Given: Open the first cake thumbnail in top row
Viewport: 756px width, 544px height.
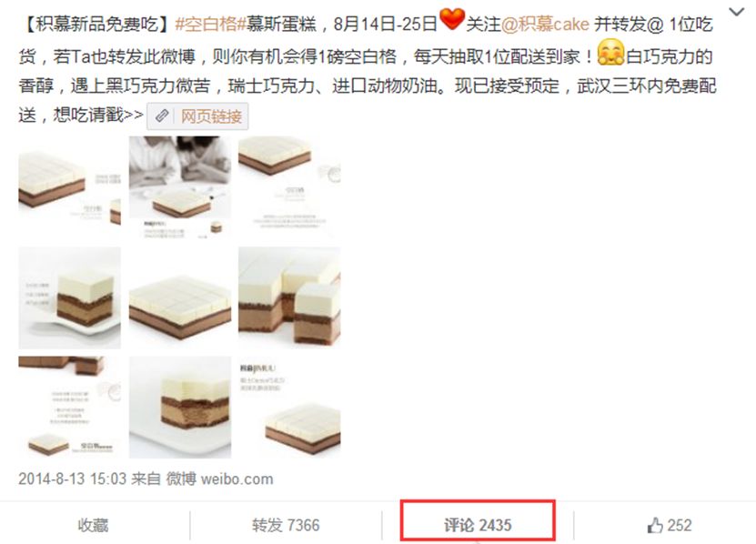Looking at the screenshot, I should click(x=69, y=187).
